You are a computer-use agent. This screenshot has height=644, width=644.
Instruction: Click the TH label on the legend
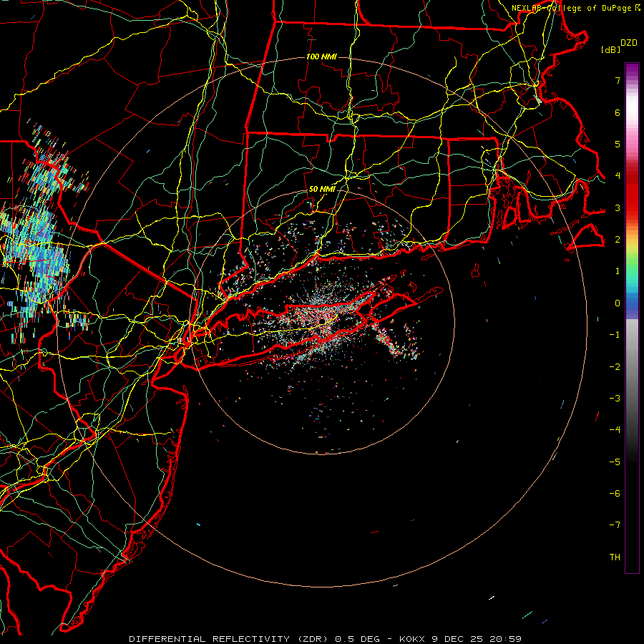615,557
